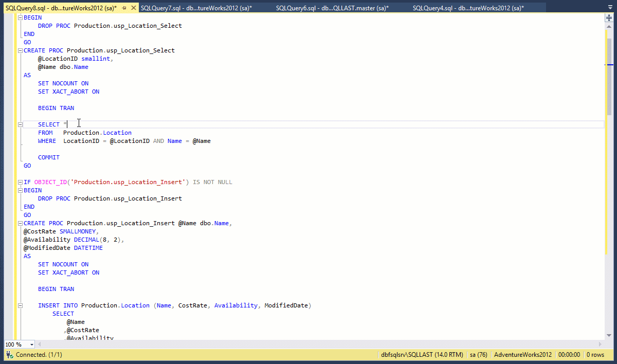This screenshot has width=617, height=364.
Task: Collapse the INSERT INTO Production.Location block
Action: click(x=20, y=305)
